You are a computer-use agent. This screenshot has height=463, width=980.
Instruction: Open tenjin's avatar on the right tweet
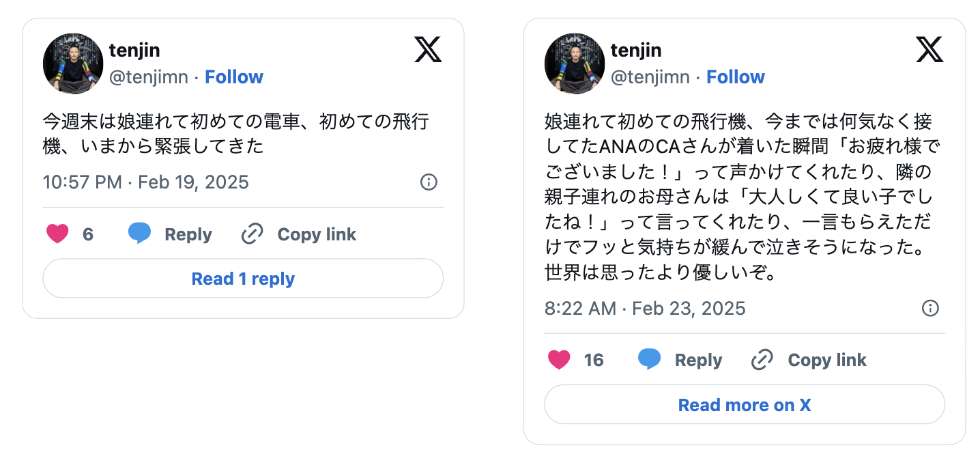[575, 64]
